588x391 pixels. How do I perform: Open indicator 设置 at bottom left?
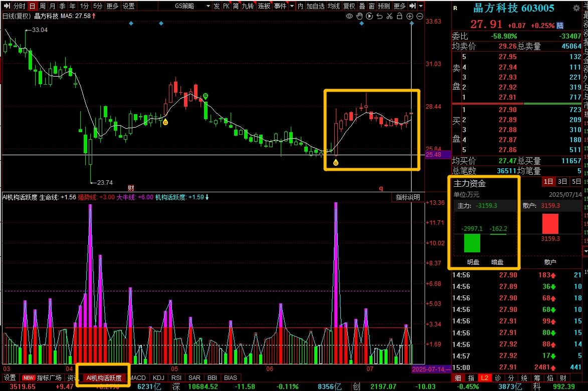(10, 378)
